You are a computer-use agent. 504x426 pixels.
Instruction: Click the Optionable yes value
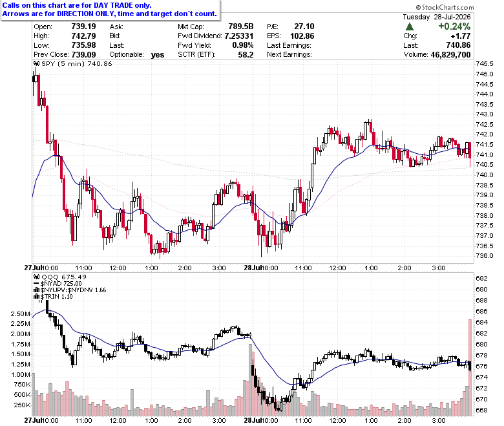coord(158,55)
